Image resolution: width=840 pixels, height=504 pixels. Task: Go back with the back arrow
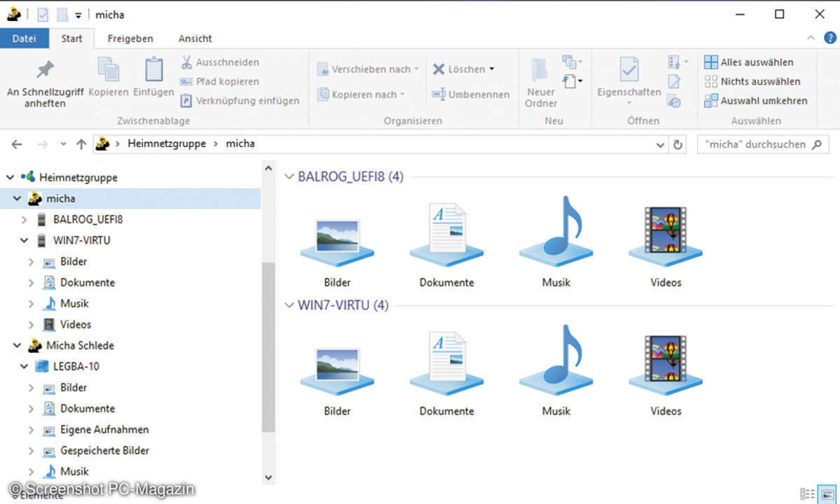[17, 144]
